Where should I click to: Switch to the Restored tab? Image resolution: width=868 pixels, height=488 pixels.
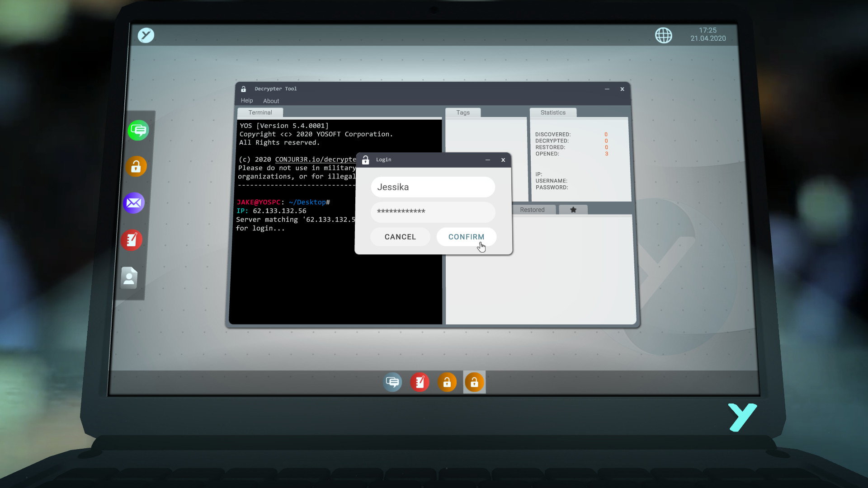click(532, 210)
